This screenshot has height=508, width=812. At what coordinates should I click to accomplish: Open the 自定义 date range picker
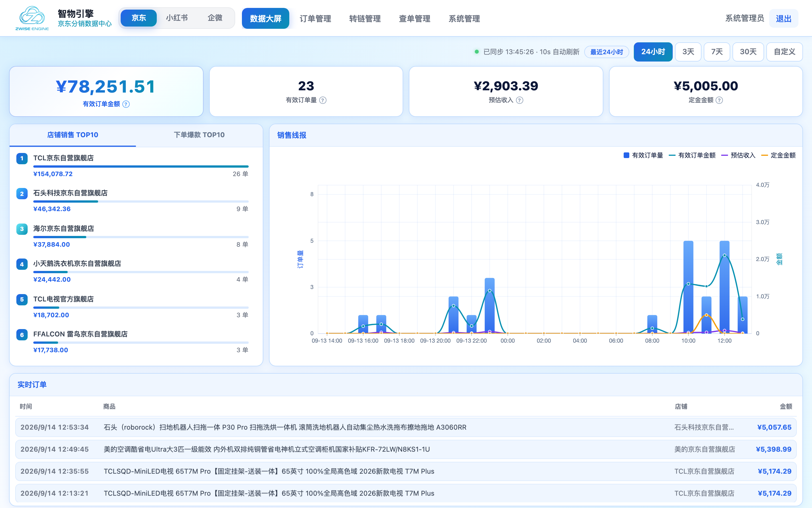[x=784, y=52]
